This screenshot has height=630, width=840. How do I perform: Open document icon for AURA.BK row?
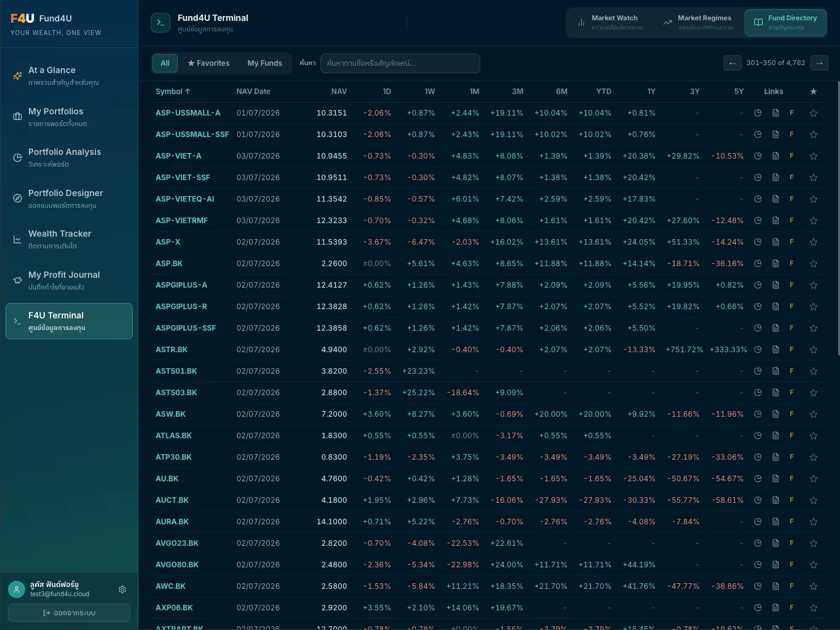775,522
